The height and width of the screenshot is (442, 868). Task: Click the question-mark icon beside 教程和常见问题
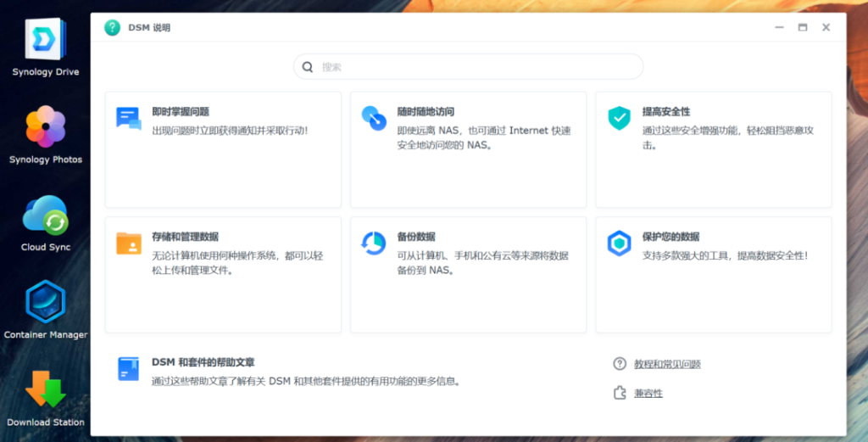620,364
